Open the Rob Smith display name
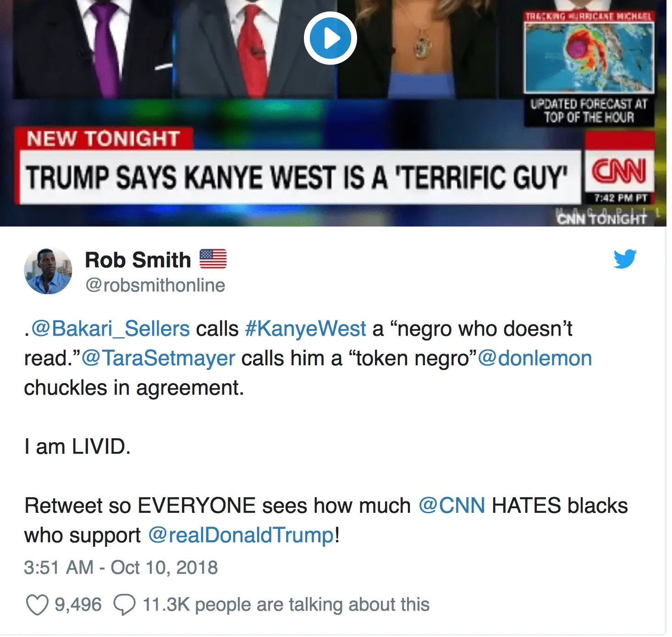 [138, 260]
